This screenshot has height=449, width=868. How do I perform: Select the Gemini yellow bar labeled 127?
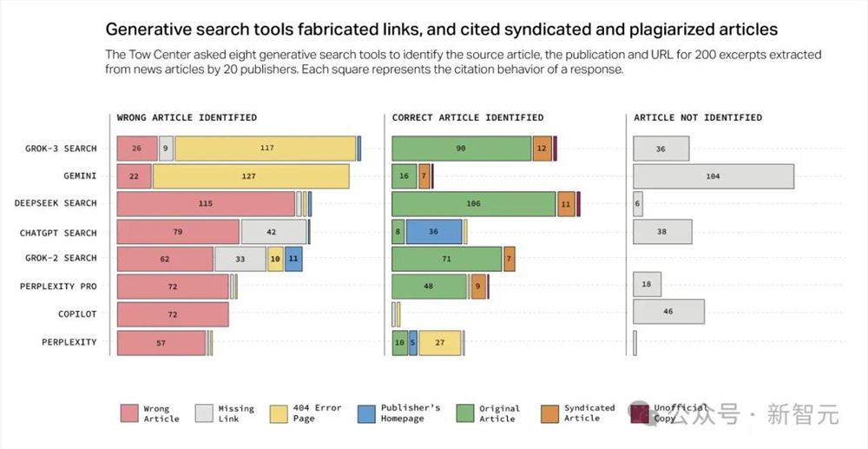point(251,176)
